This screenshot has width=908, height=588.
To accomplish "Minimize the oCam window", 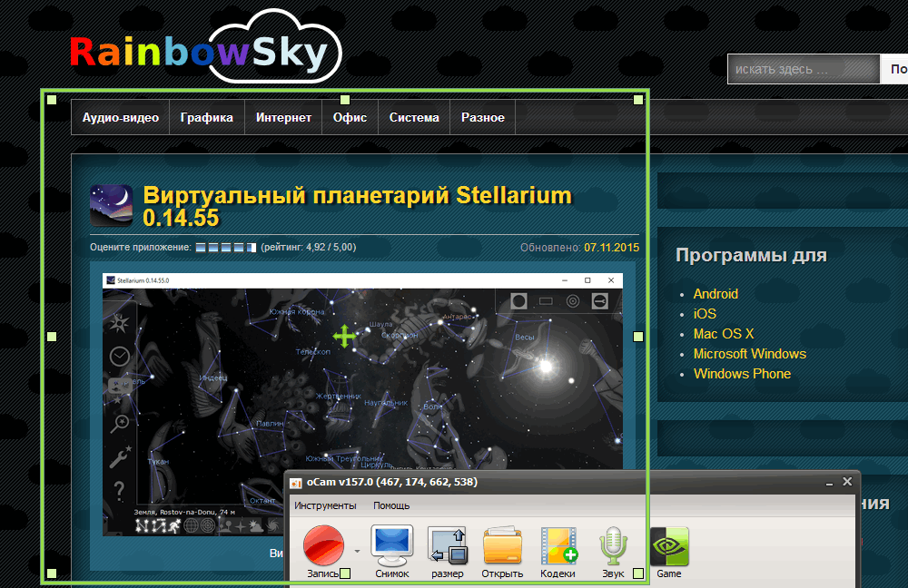I will (829, 482).
